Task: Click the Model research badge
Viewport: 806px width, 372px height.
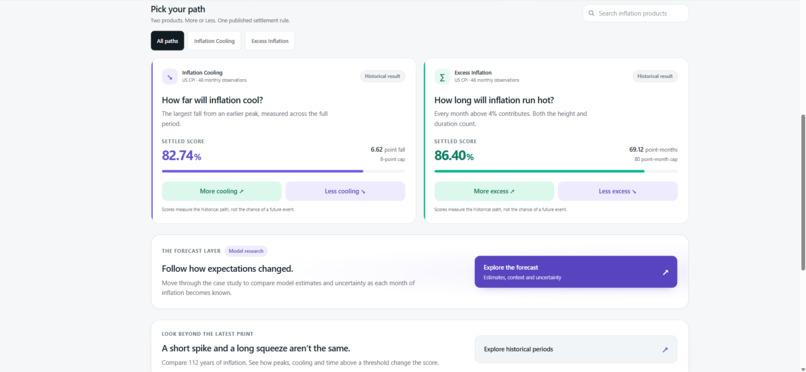Action: [246, 251]
